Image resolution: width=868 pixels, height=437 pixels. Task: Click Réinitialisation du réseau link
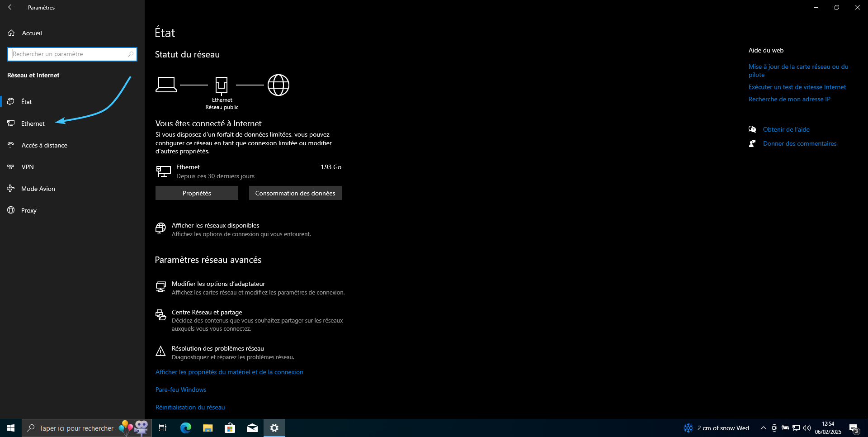[x=190, y=407]
